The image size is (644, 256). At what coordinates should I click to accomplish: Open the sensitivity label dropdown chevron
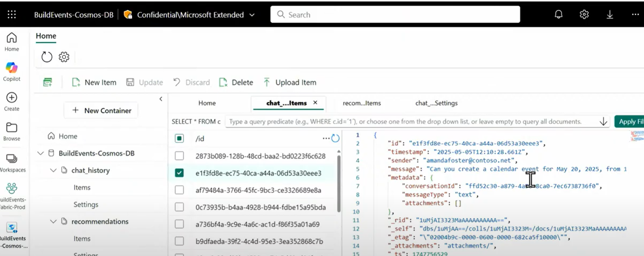coord(252,15)
